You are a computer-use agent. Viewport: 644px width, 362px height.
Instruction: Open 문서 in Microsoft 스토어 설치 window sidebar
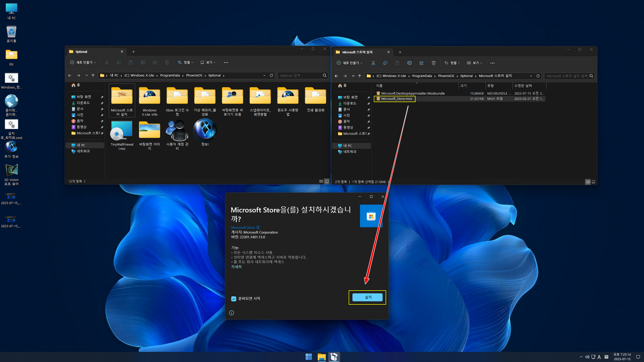pos(346,109)
